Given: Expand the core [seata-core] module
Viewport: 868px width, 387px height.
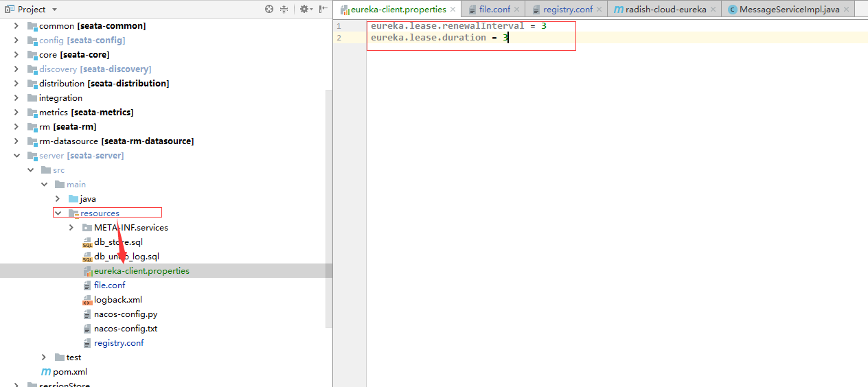Looking at the screenshot, I should (16, 54).
